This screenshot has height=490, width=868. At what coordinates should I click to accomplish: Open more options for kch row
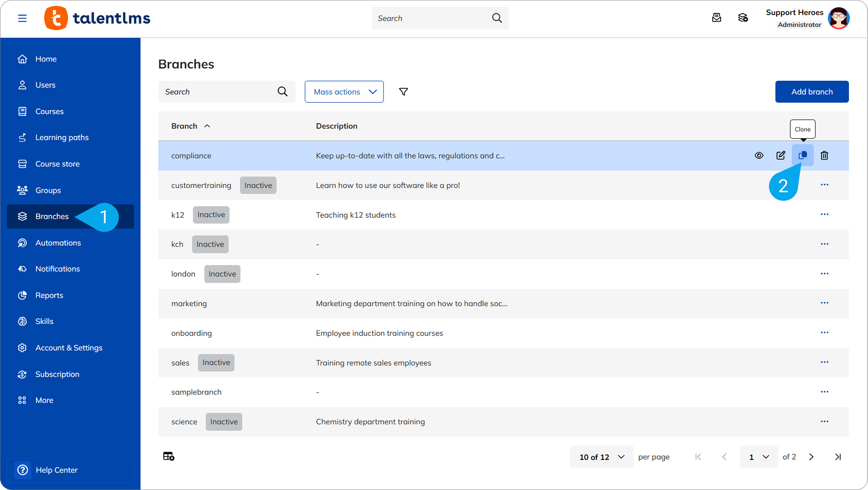point(825,244)
